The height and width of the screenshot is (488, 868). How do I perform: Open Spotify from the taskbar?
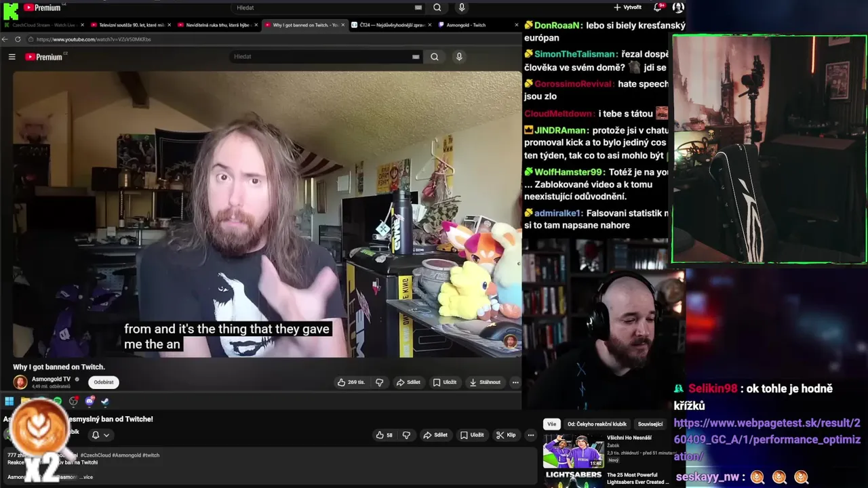point(58,401)
